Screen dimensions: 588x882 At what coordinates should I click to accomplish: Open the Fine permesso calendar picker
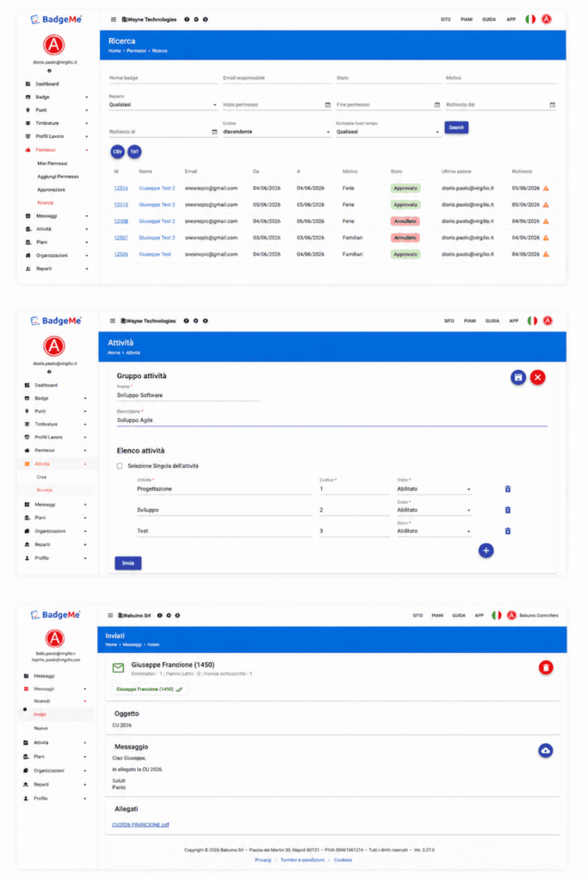[437, 104]
